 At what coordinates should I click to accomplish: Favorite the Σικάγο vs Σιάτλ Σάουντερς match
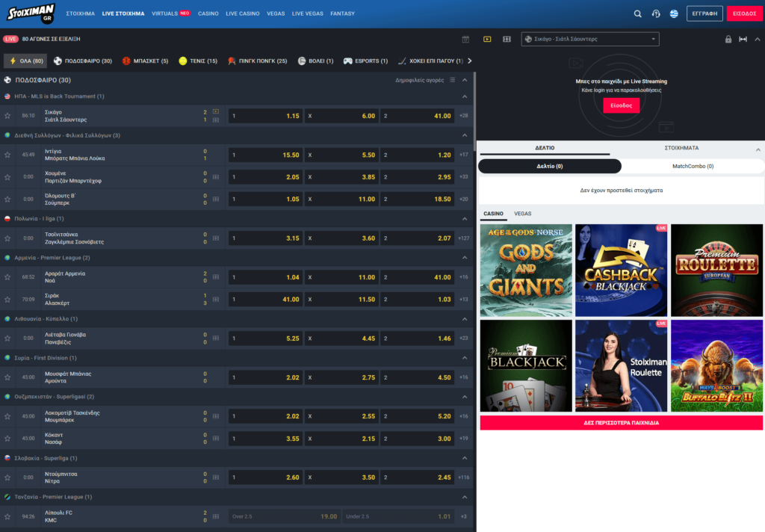click(x=7, y=116)
